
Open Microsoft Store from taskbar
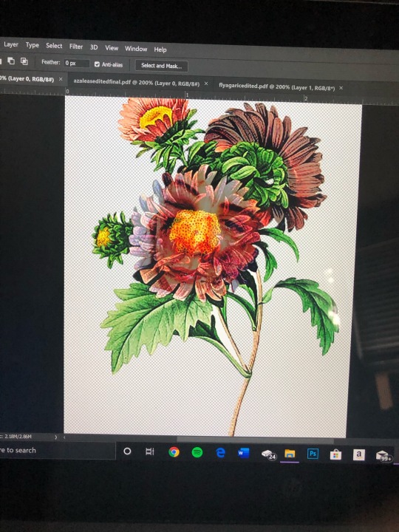[x=335, y=454]
